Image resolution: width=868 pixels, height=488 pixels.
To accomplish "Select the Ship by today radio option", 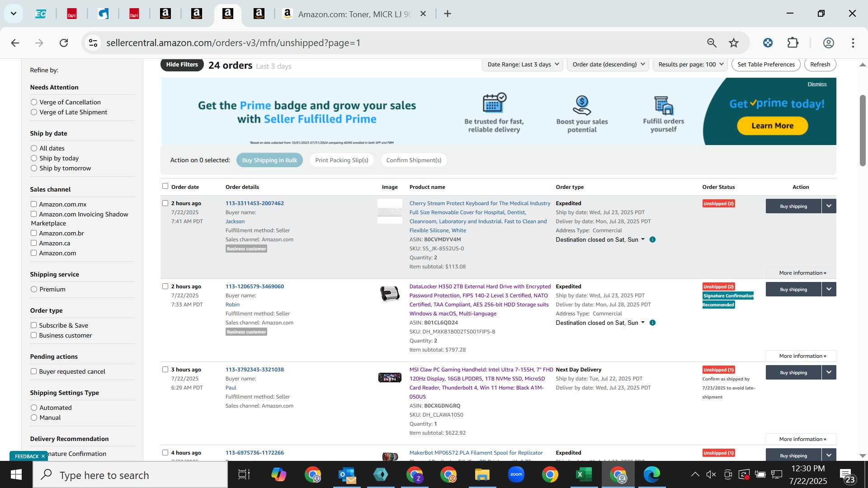I will coord(34,158).
